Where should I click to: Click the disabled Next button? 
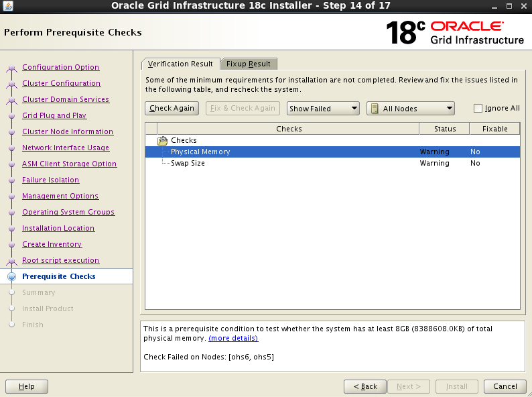409,386
